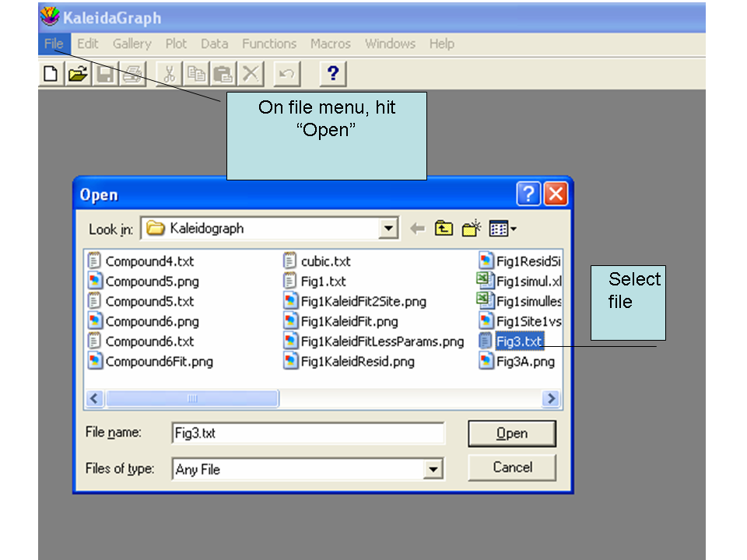This screenshot has height=560, width=747.
Task: Open the Macros menu
Action: point(331,44)
